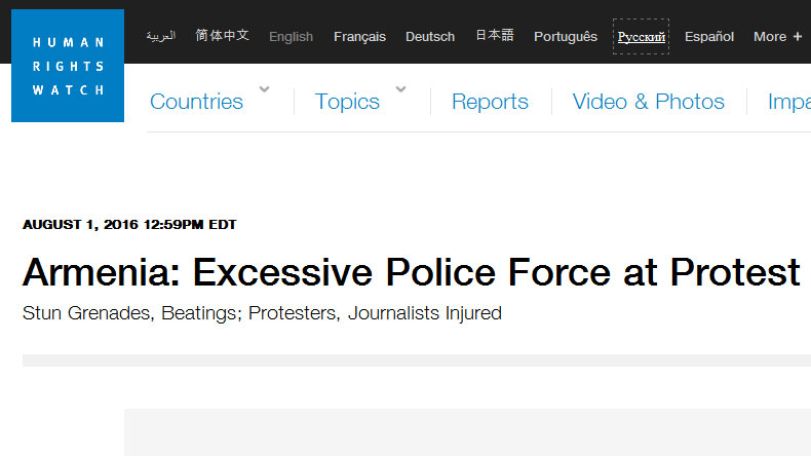This screenshot has width=811, height=456.
Task: Expand More languages list
Action: (777, 37)
